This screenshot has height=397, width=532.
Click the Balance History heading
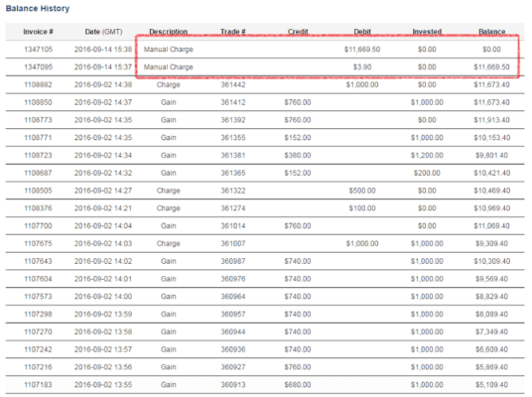pos(38,9)
